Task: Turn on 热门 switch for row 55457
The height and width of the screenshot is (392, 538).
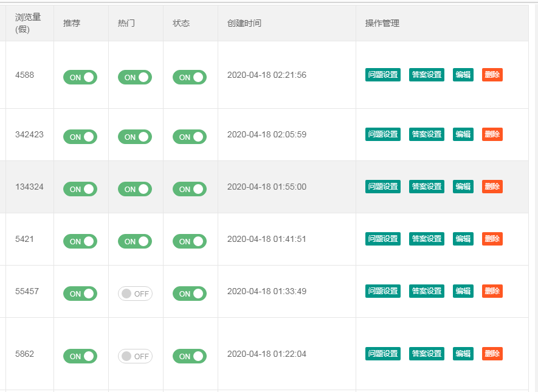Action: point(135,294)
